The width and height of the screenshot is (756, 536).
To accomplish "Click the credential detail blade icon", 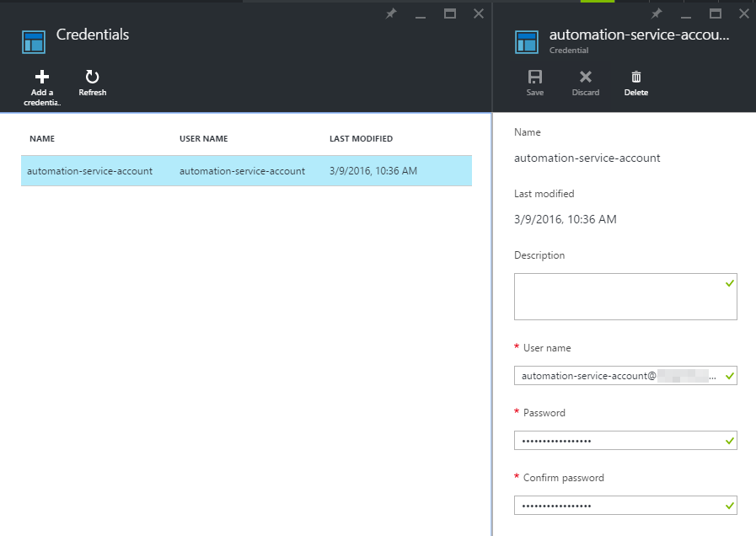I will [527, 42].
